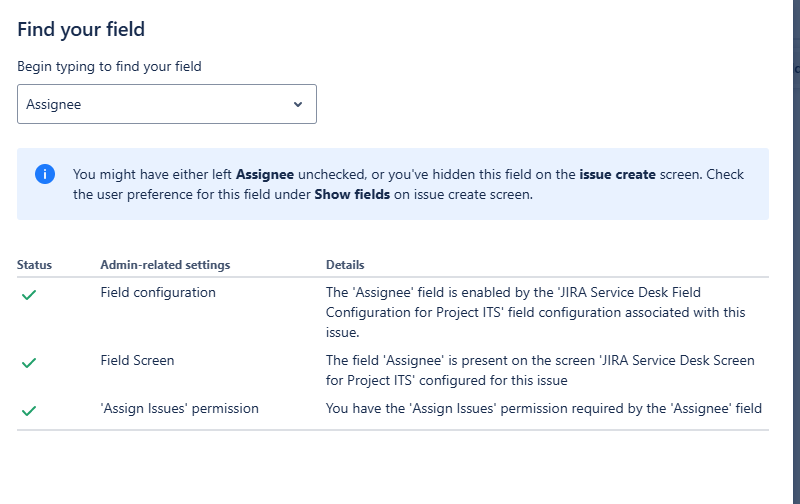
Task: Select the Admin-related settings column header
Action: coord(165,265)
